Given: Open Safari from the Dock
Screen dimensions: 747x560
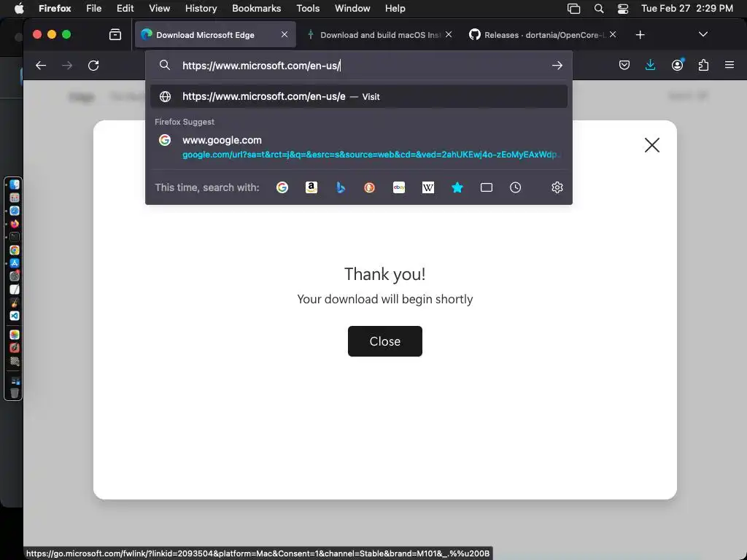Looking at the screenshot, I should pyautogui.click(x=15, y=211).
